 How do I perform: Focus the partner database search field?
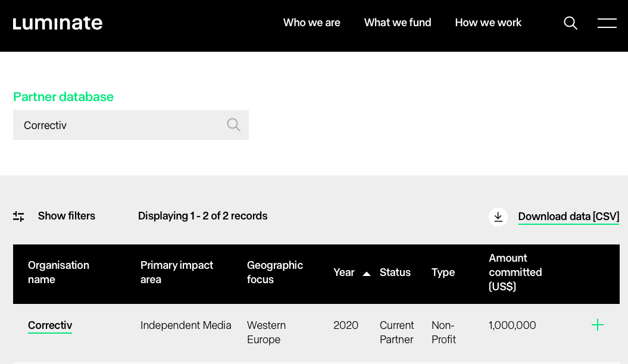pyautogui.click(x=130, y=125)
